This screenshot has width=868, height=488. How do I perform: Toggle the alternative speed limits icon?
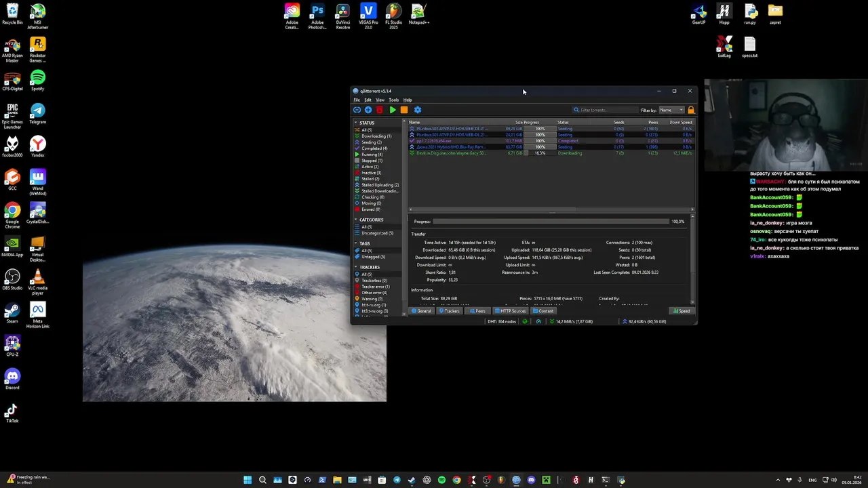point(539,321)
